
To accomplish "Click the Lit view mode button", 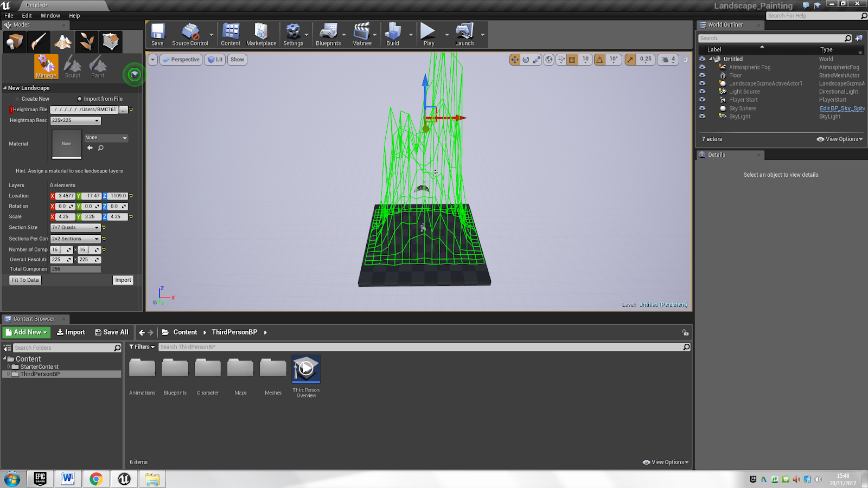I will tap(215, 60).
